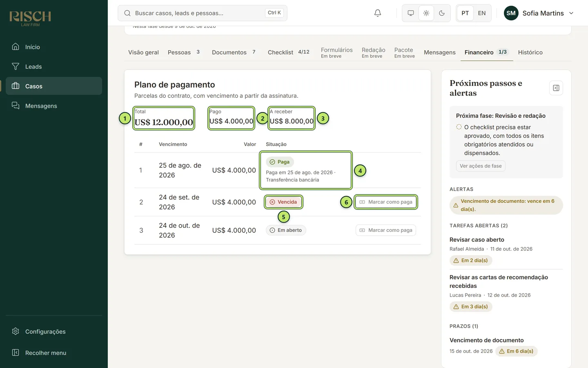Open document expiry alert banner
Image resolution: width=588 pixels, height=368 pixels.
coord(506,205)
